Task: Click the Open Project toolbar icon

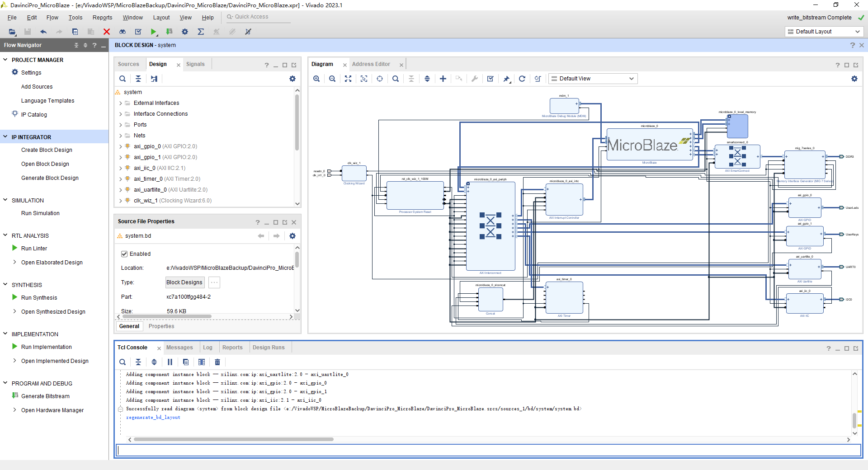Action: point(12,32)
